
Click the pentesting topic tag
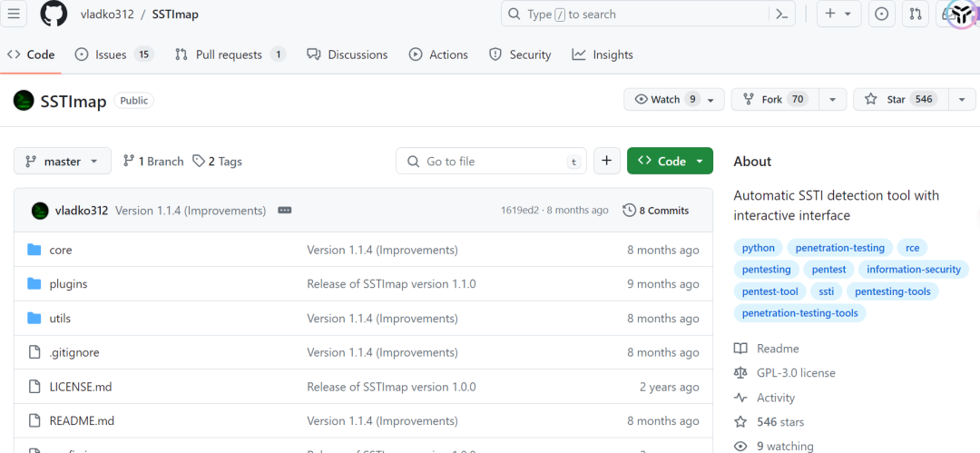(766, 270)
